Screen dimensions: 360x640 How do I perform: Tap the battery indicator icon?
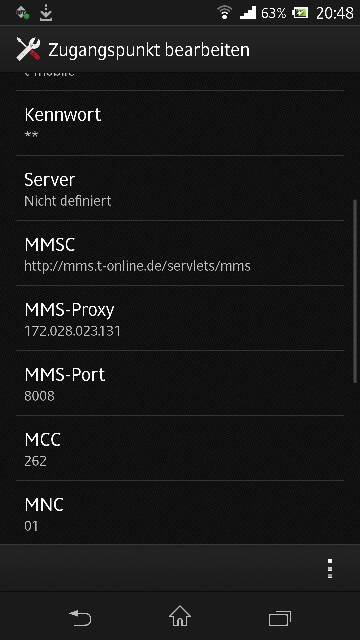[300, 13]
